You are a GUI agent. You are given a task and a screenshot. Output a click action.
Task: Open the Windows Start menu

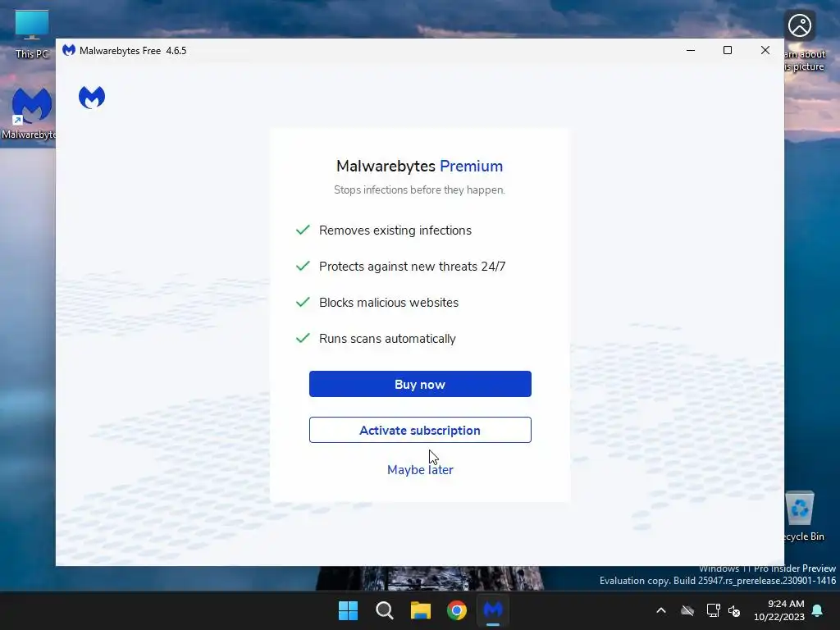(348, 610)
